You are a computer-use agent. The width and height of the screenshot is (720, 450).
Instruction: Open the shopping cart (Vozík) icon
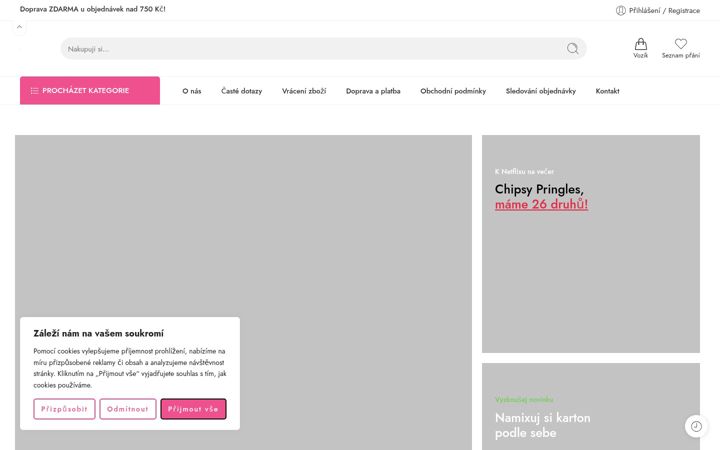point(641,44)
